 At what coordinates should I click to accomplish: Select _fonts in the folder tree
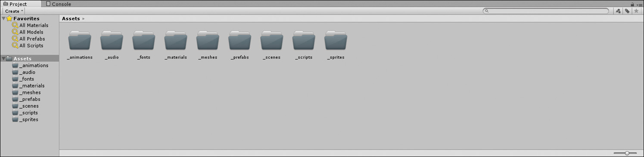pos(23,79)
